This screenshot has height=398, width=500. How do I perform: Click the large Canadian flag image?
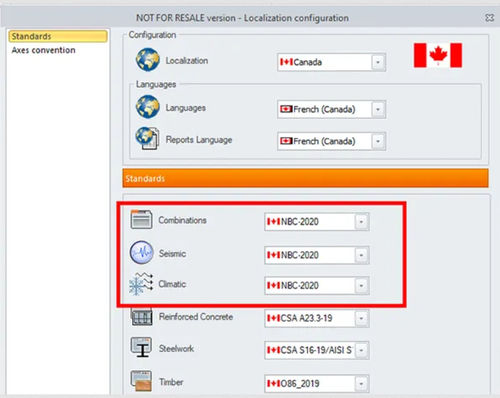pyautogui.click(x=438, y=55)
